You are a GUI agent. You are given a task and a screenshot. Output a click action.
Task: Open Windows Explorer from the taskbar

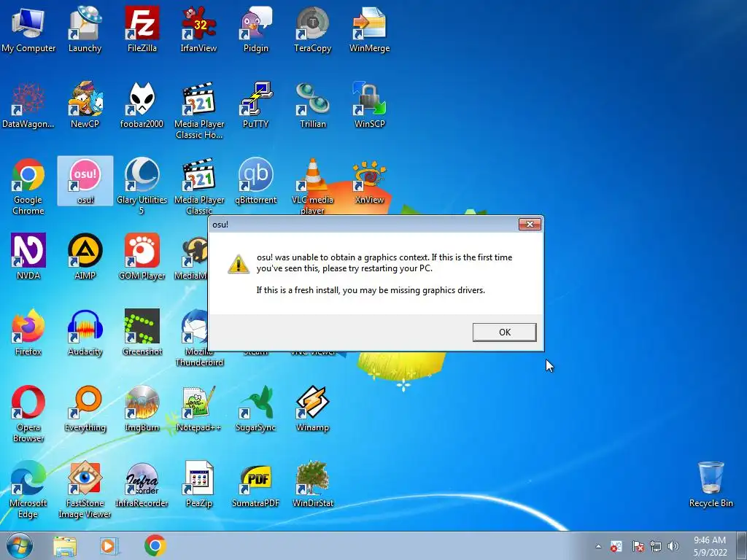point(65,546)
